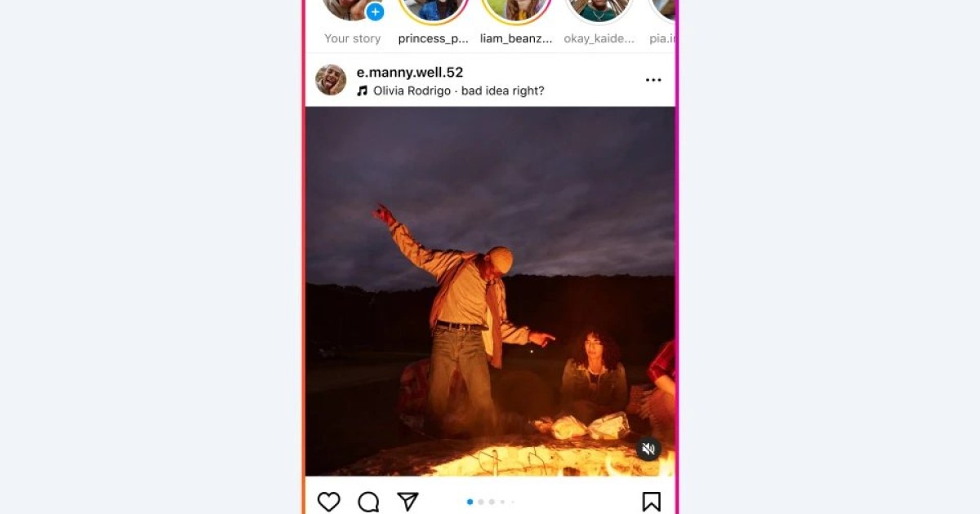Screen dimensions: 980x514
Task: Unmute audio with the speaker icon
Action: coord(648,449)
